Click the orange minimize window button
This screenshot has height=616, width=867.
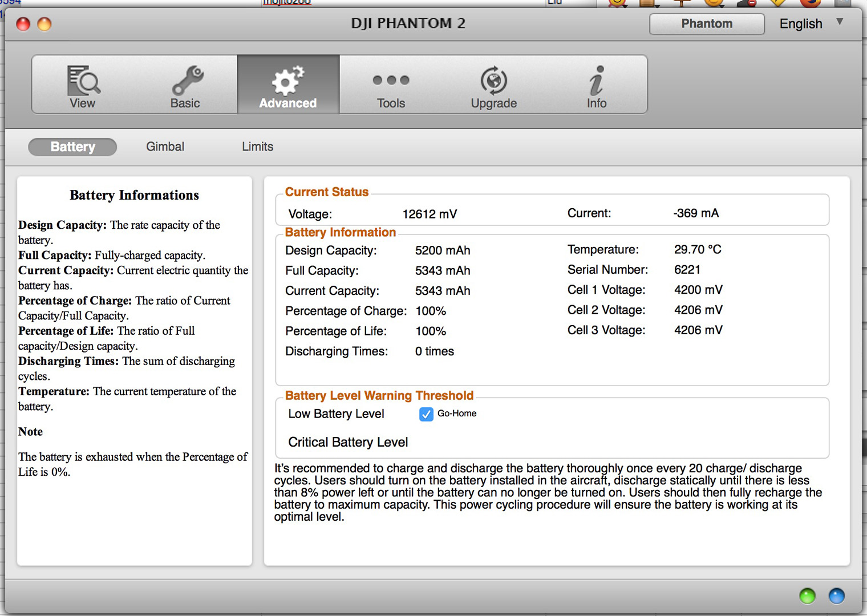(x=44, y=24)
